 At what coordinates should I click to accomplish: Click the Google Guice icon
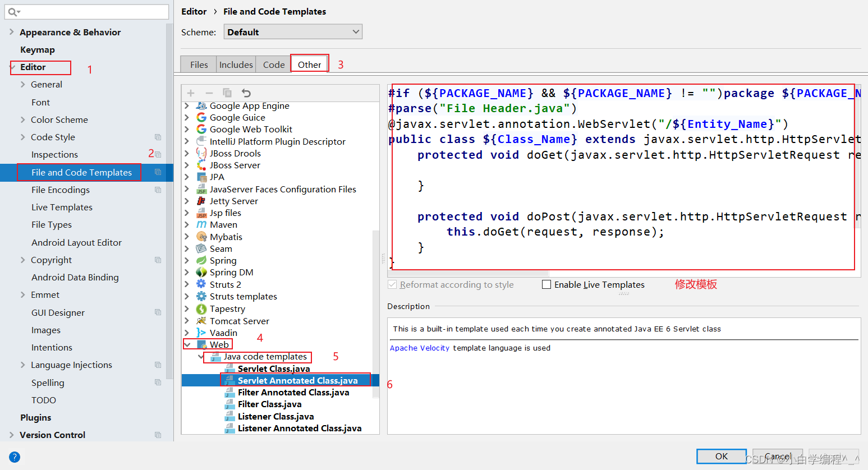(x=201, y=117)
